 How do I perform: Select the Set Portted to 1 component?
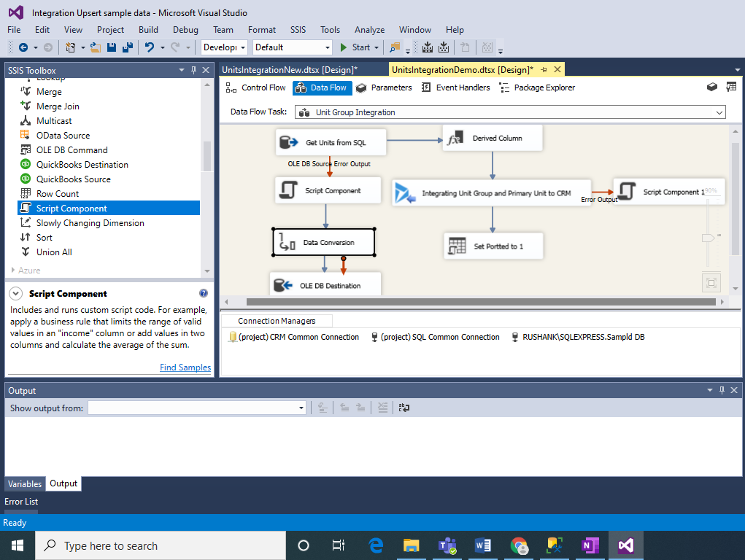click(x=493, y=246)
